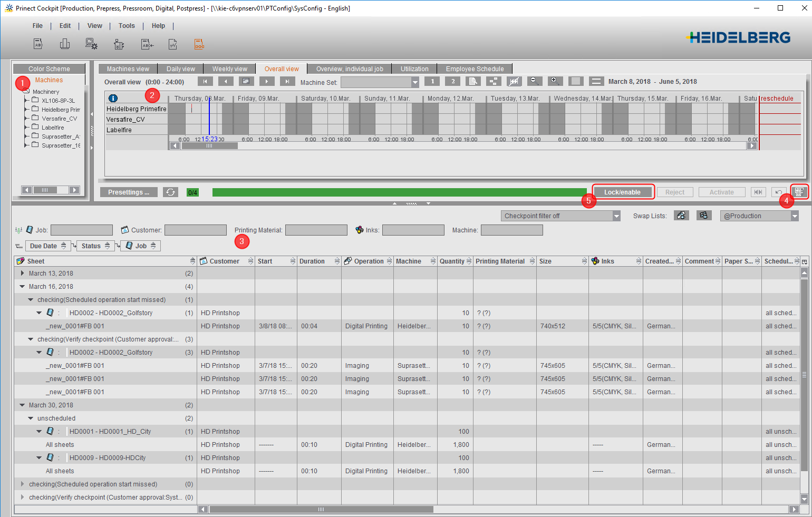Image resolution: width=812 pixels, height=517 pixels.
Task: Sort by Due Date grouping button
Action: coord(47,246)
